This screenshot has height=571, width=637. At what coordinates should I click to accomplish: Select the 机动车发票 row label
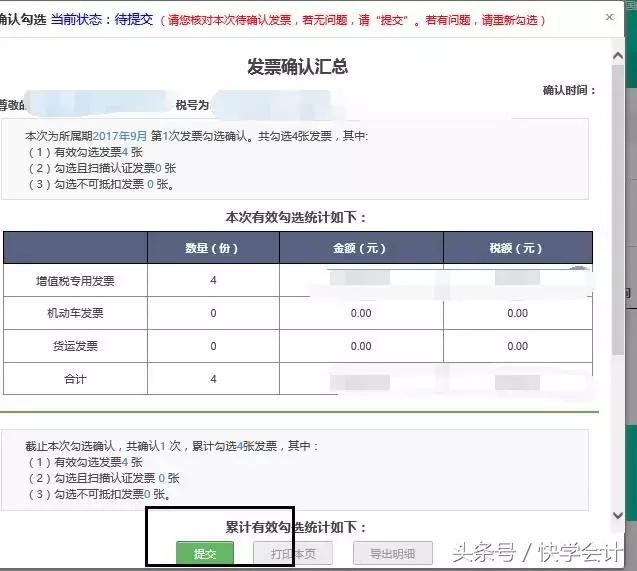(75, 314)
